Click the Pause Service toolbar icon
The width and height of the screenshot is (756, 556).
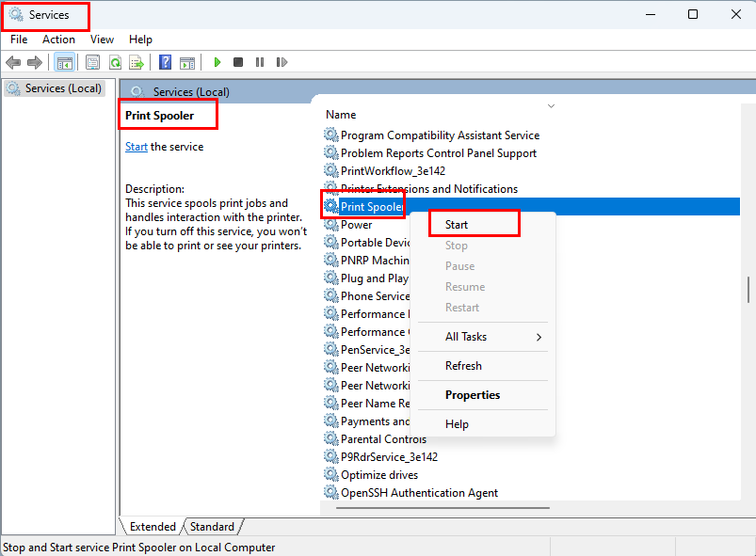pyautogui.click(x=260, y=62)
